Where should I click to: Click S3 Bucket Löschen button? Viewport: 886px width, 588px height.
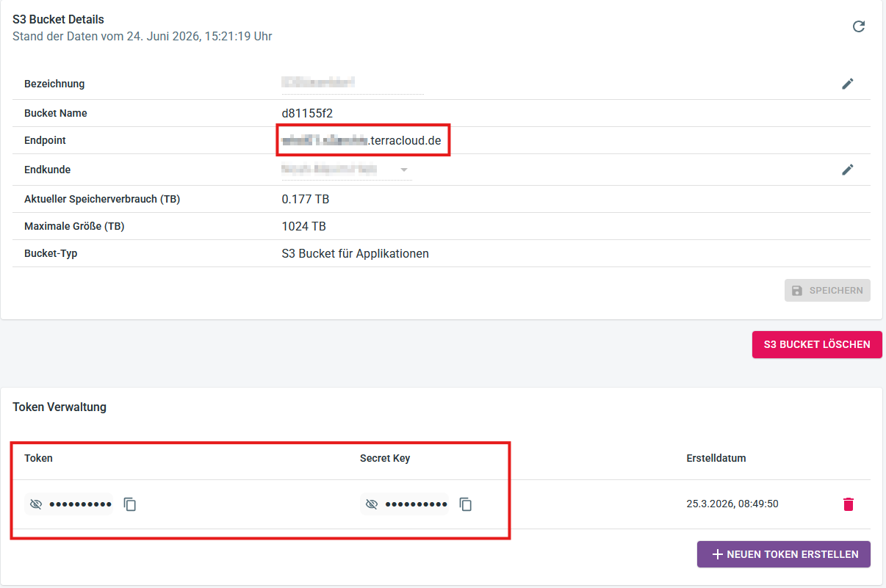[817, 344]
